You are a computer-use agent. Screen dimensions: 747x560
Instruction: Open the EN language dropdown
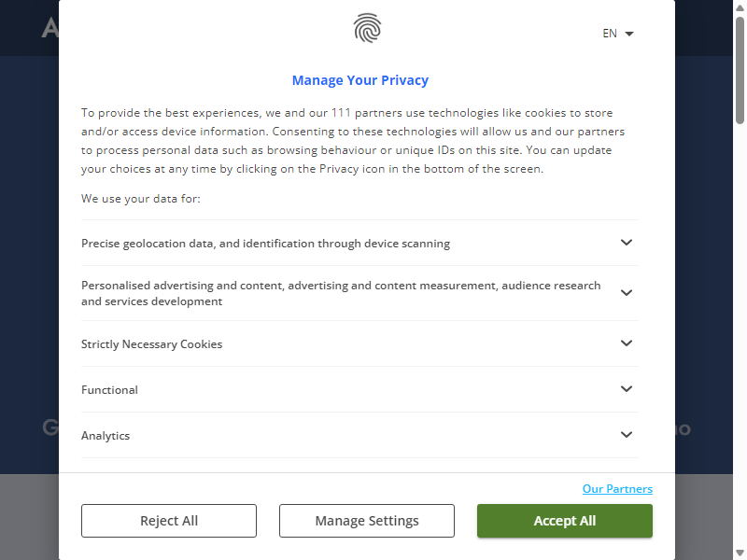coord(617,34)
